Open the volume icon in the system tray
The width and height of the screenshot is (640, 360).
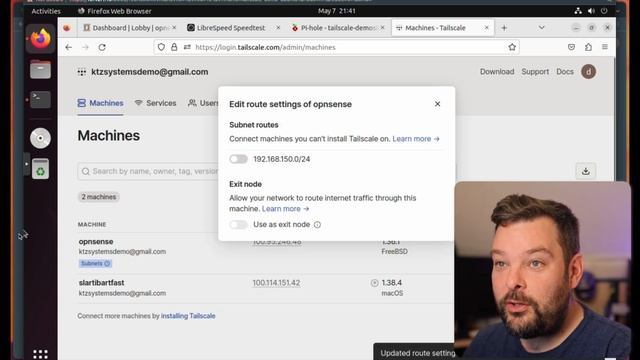pyautogui.click(x=591, y=11)
